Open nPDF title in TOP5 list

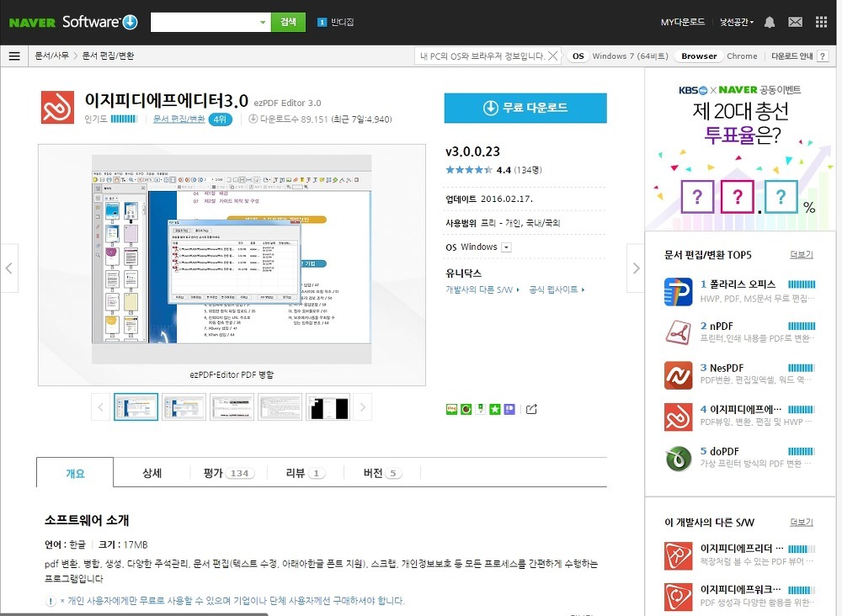(722, 327)
